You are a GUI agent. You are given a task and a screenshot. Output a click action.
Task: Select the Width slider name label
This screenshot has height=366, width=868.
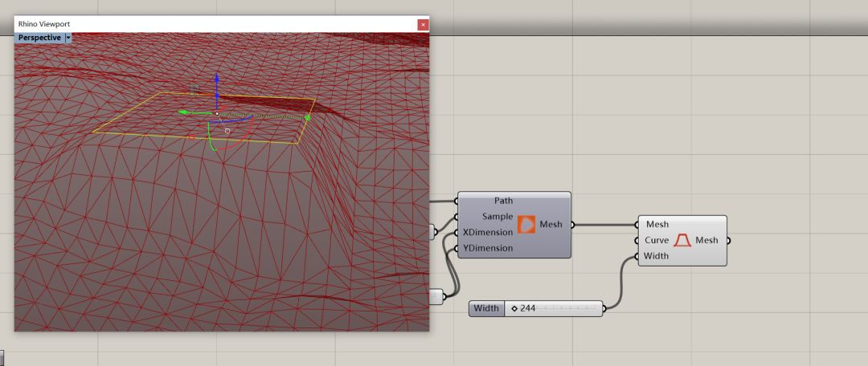point(486,309)
